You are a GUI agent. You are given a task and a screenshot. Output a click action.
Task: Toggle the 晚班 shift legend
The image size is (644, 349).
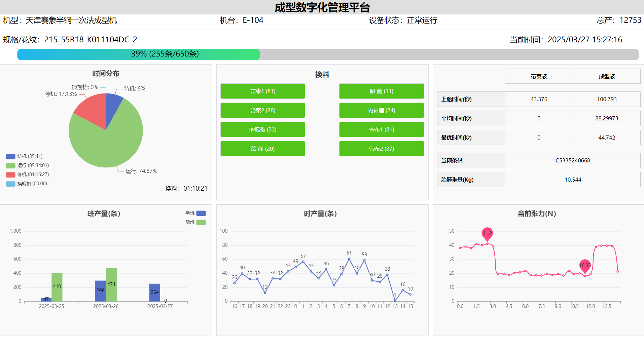pyautogui.click(x=201, y=222)
